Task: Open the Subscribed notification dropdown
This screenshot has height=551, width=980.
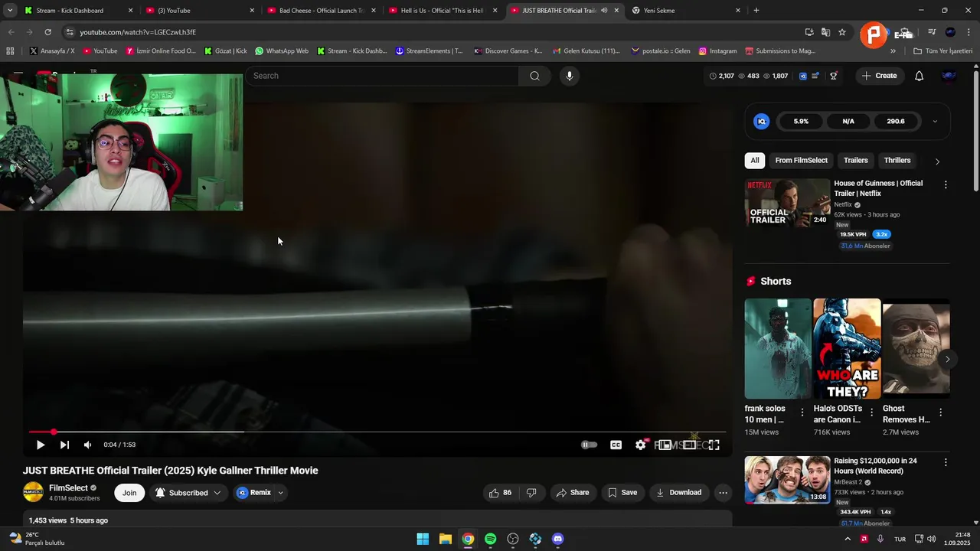Action: click(x=188, y=493)
